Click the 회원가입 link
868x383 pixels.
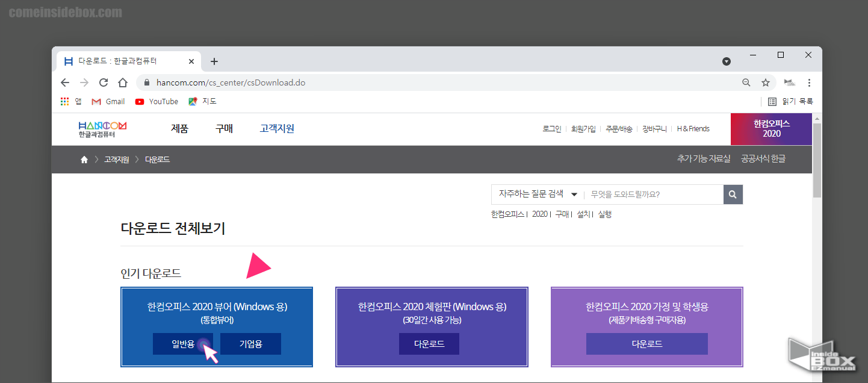584,129
